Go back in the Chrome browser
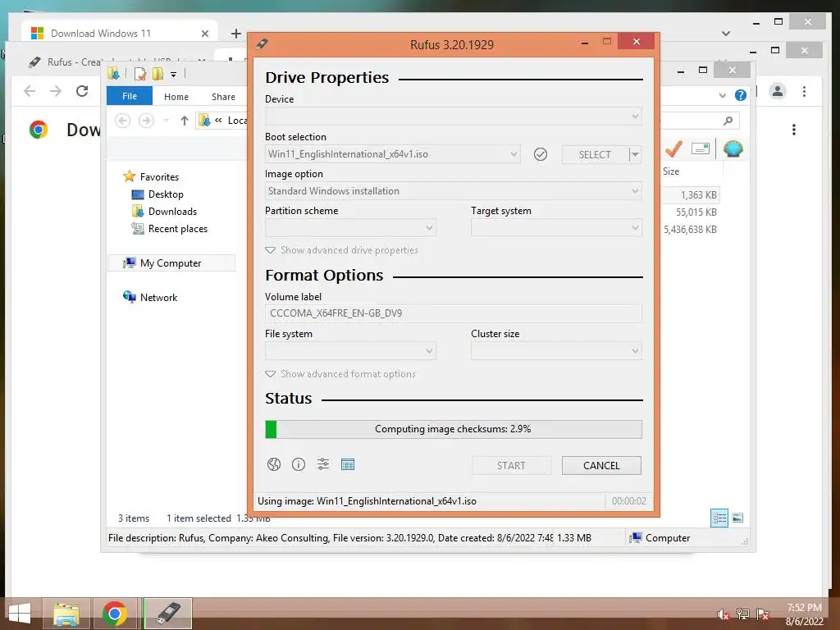This screenshot has width=840, height=630. click(x=30, y=91)
